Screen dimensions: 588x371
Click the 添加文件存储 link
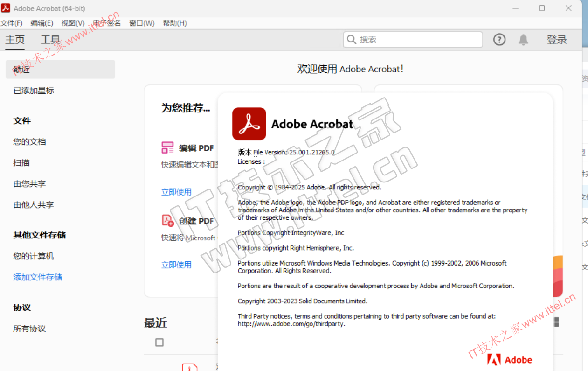tap(38, 277)
